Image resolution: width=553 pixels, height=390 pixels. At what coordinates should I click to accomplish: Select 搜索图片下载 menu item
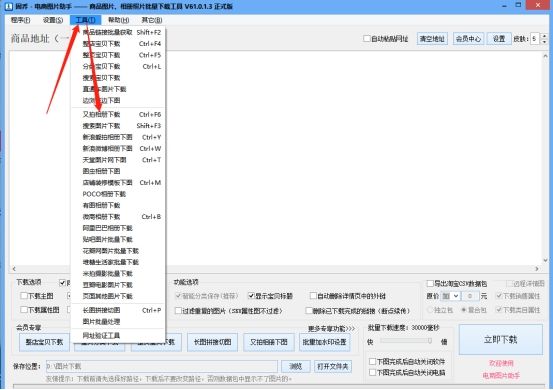[x=118, y=126]
